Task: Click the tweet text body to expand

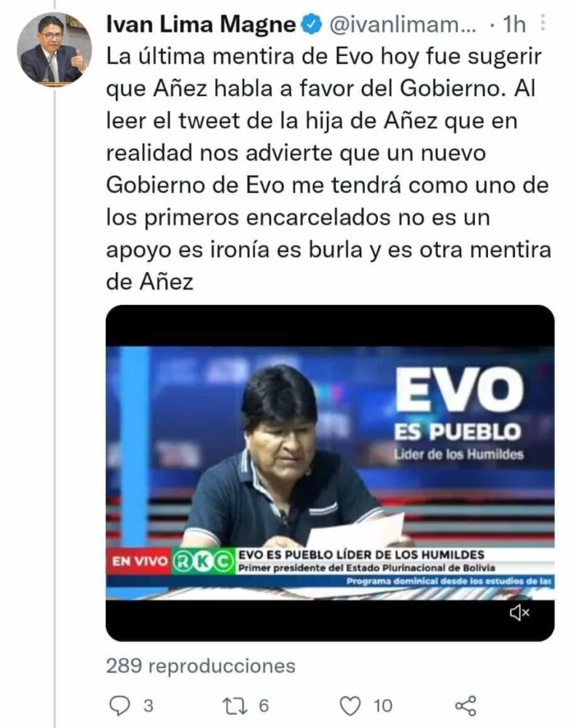Action: pyautogui.click(x=328, y=169)
